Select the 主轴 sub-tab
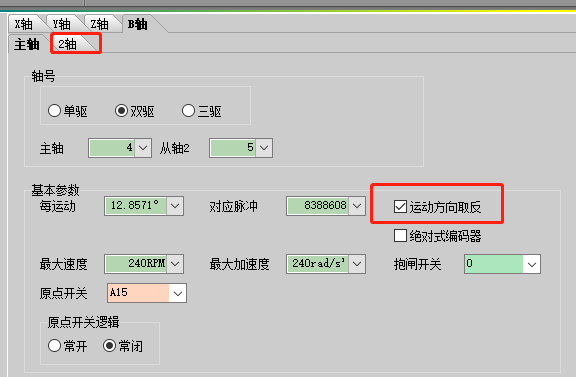 pyautogui.click(x=26, y=44)
